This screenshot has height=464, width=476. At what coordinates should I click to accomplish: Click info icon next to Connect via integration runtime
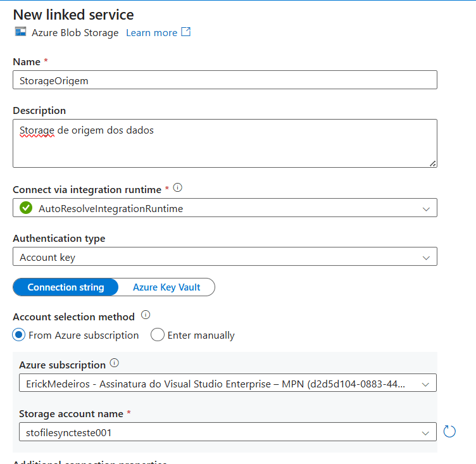coord(178,188)
